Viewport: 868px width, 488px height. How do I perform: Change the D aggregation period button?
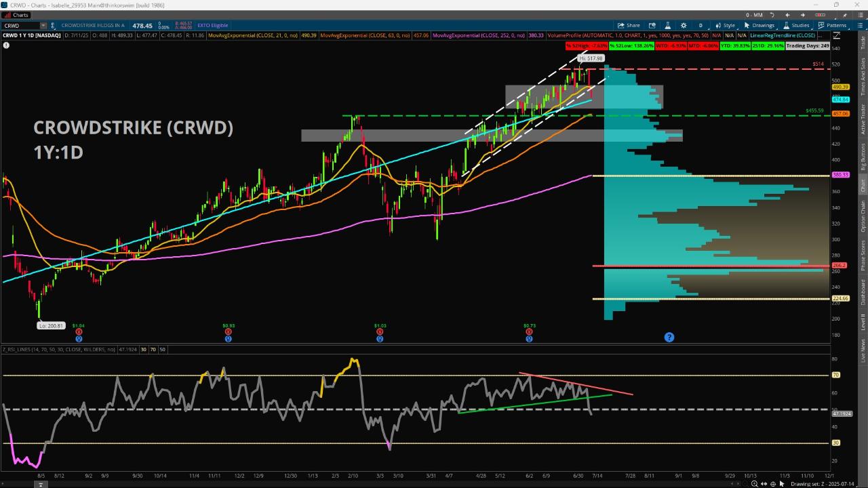coord(701,26)
